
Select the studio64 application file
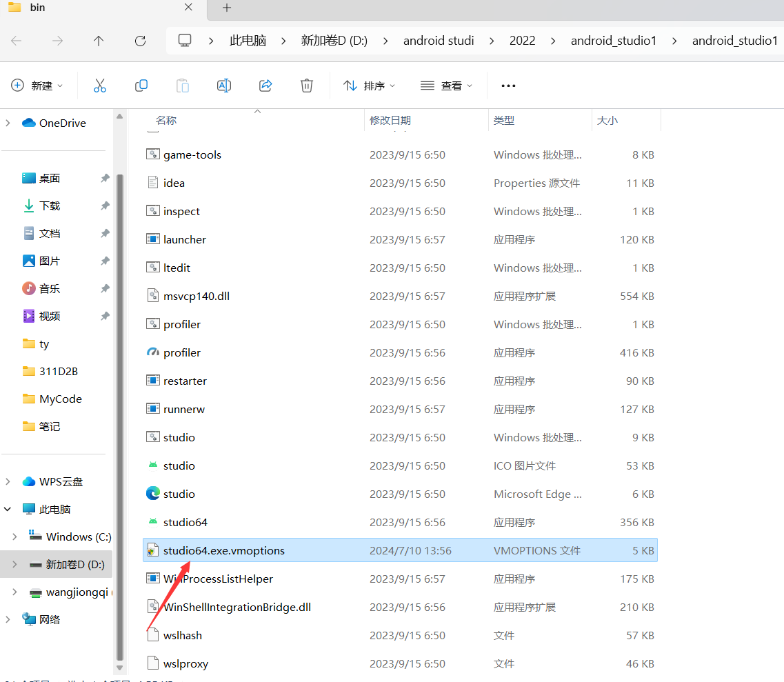(x=400, y=522)
